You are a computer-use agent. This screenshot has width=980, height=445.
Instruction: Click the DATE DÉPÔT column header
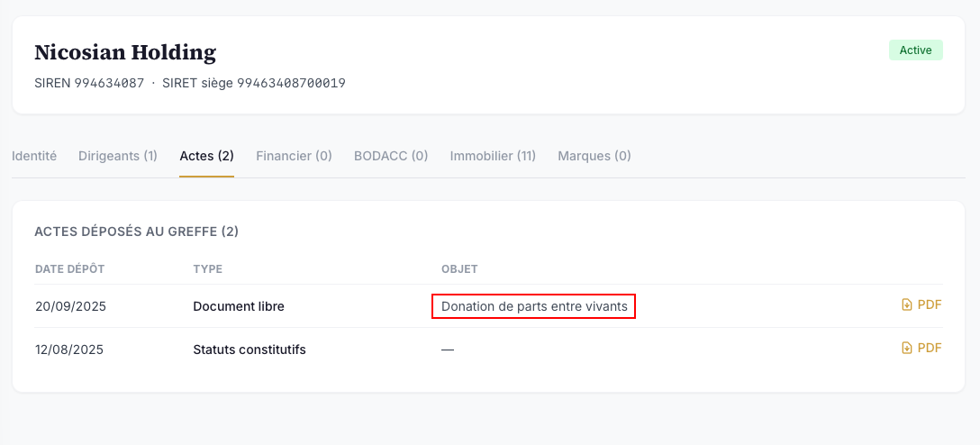click(70, 269)
